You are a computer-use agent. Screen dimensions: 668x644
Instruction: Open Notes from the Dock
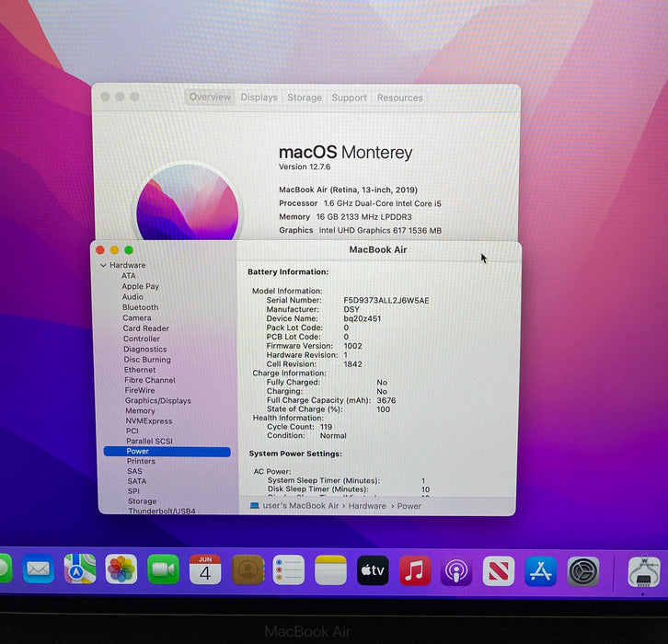pyautogui.click(x=330, y=569)
